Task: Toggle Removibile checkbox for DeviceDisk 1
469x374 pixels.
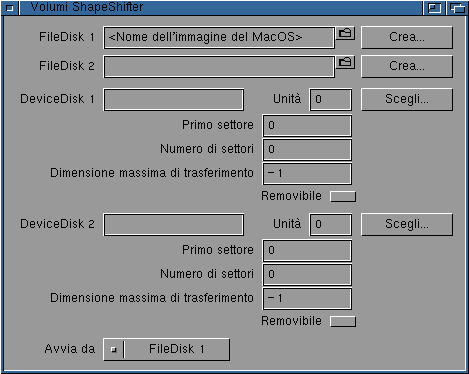Action: [x=343, y=196]
